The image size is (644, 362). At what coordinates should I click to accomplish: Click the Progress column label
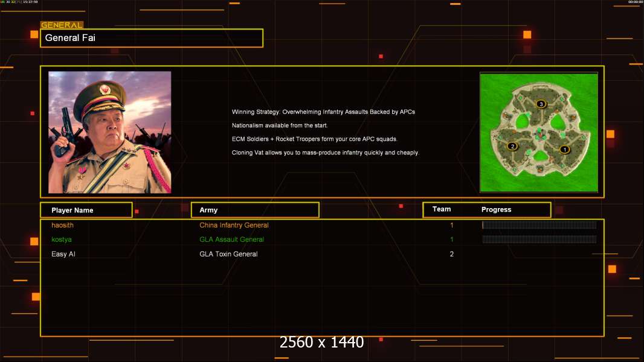point(496,209)
